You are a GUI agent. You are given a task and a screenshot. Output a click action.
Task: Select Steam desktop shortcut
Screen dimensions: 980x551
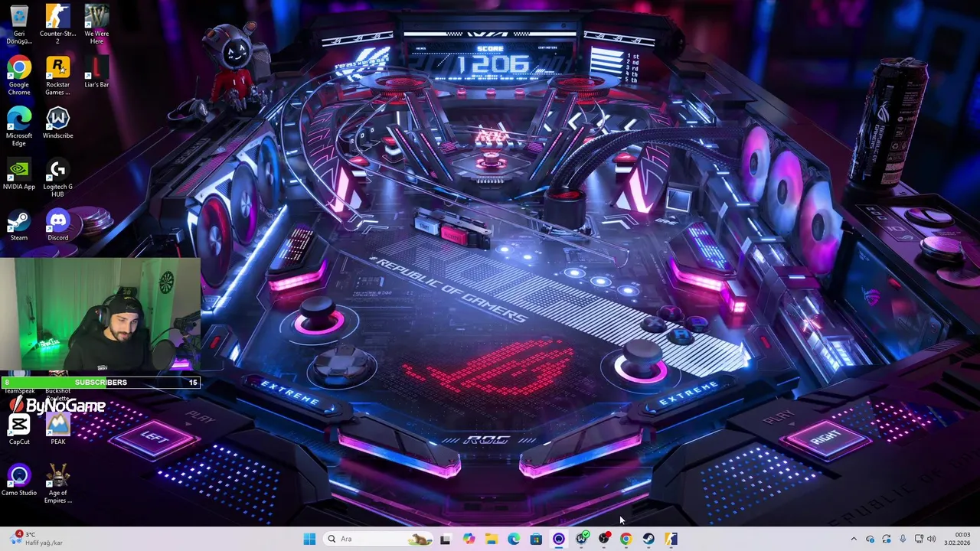19,226
